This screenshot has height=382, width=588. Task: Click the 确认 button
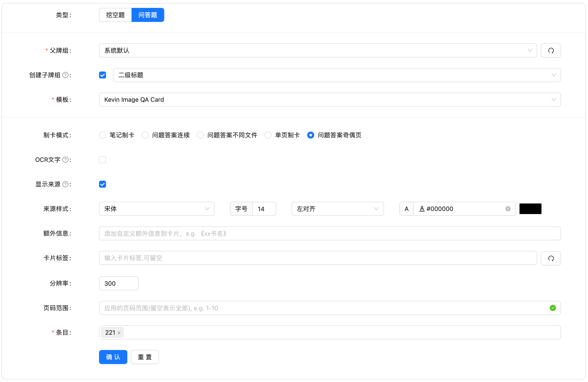pyautogui.click(x=113, y=357)
